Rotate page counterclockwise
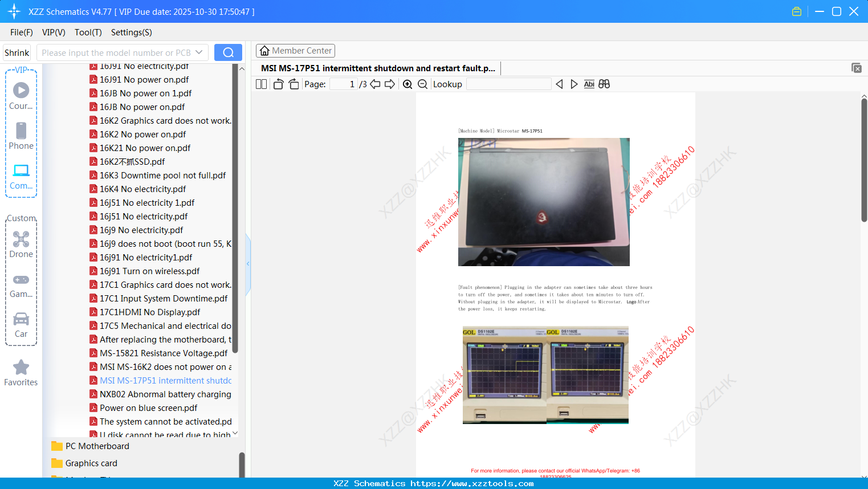Screen dimensions: 868x489 point(278,84)
